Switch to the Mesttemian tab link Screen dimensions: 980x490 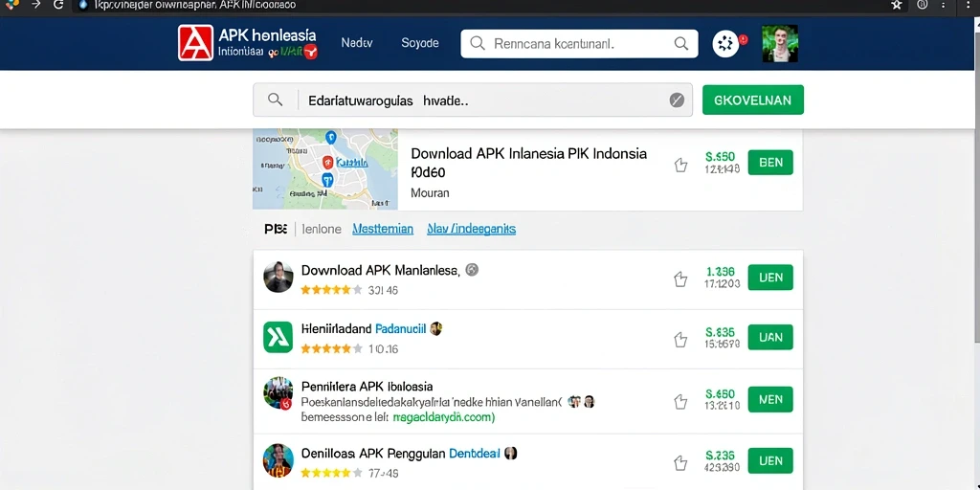(x=383, y=230)
